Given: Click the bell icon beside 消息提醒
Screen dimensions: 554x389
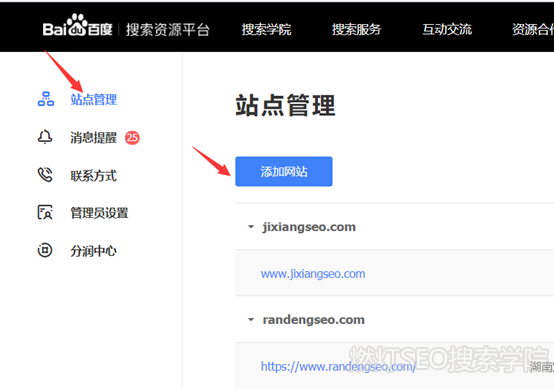Looking at the screenshot, I should coord(45,137).
